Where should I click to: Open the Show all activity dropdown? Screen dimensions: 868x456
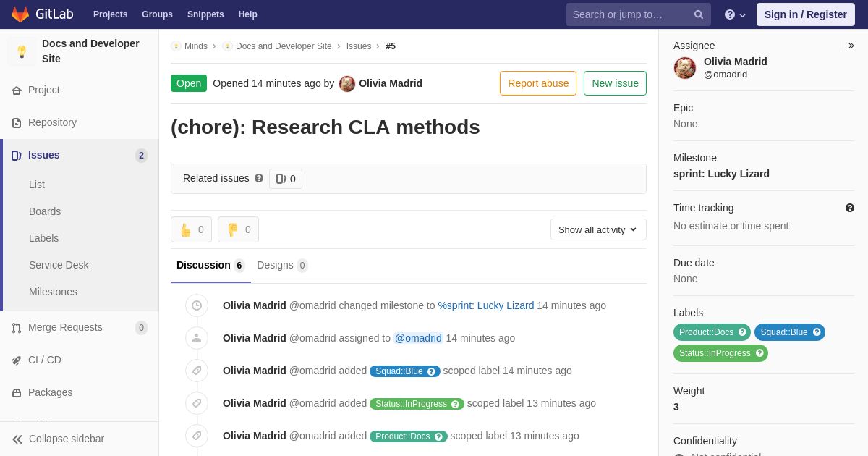[x=598, y=229]
